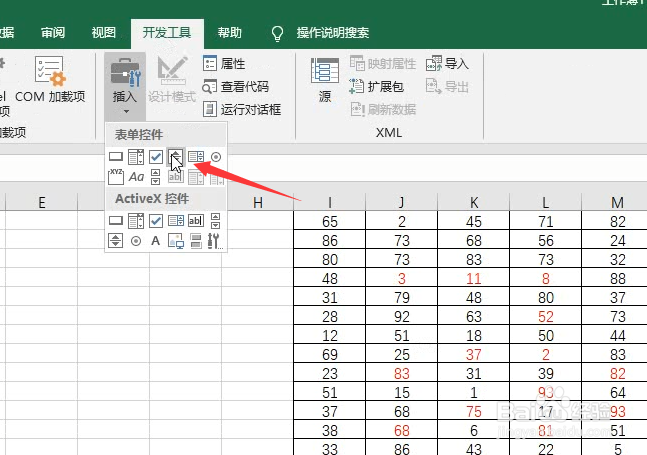Insert a form control Group Box
Viewport: 647px width, 455px height.
click(116, 177)
